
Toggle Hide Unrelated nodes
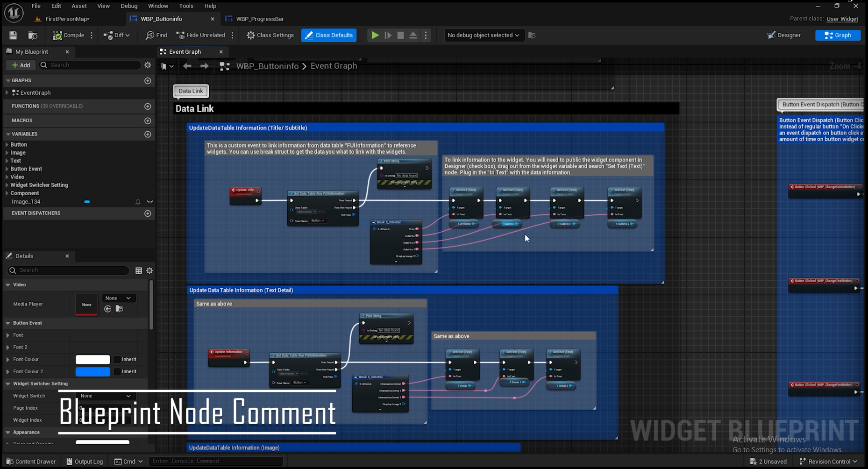[200, 36]
